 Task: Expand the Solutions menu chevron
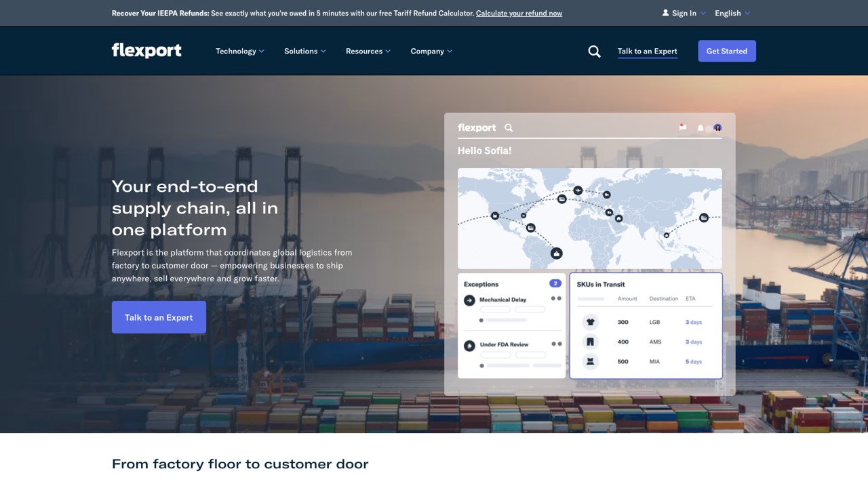pos(323,52)
